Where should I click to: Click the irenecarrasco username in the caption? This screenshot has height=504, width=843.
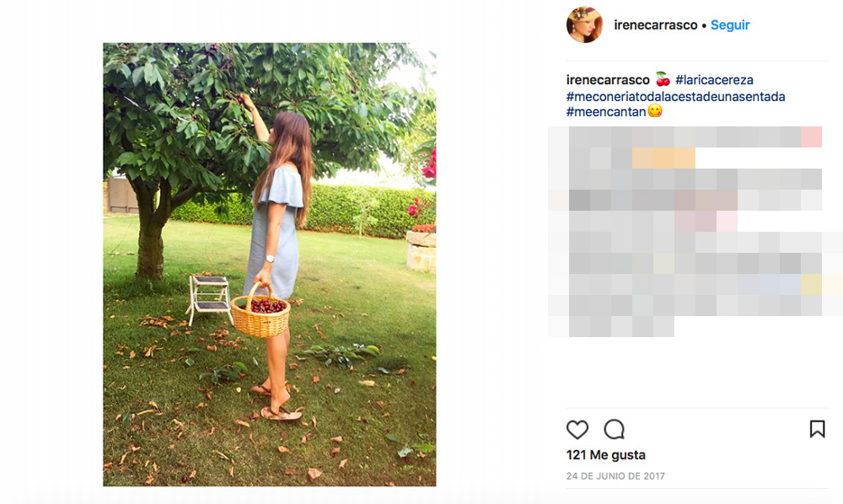[608, 80]
